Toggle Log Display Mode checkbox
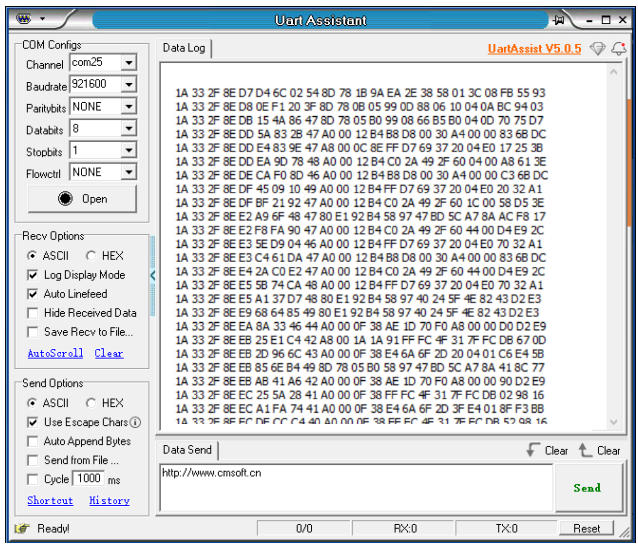This screenshot has width=638, height=547. click(x=32, y=275)
